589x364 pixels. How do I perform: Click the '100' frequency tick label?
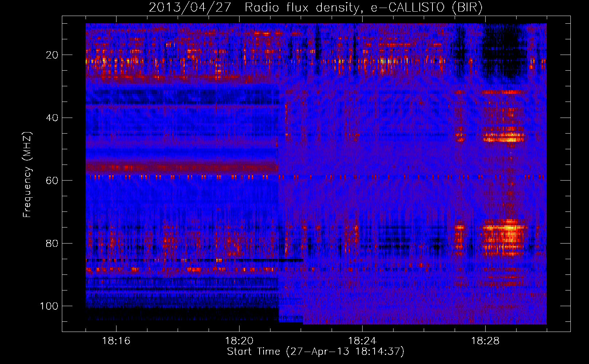click(x=49, y=306)
